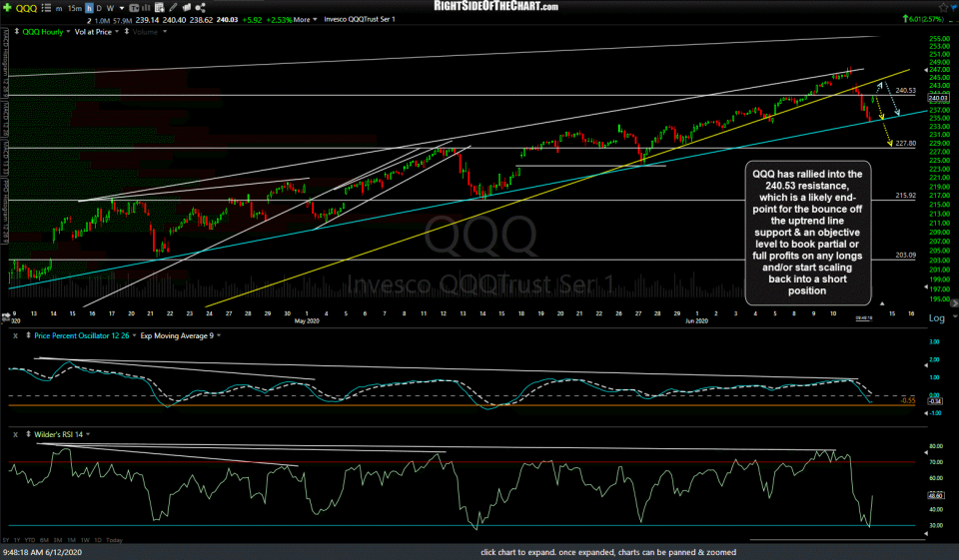Switch timeframe to Daily (D)

pos(99,9)
